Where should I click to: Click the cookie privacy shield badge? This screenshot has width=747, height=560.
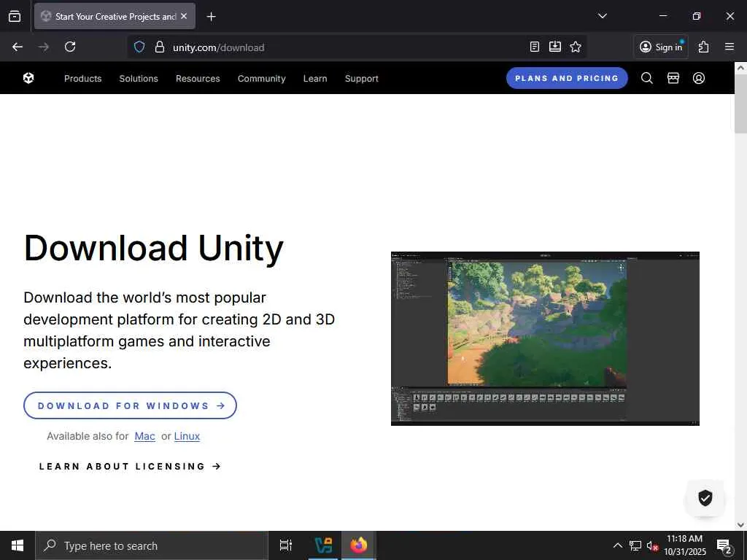[705, 497]
